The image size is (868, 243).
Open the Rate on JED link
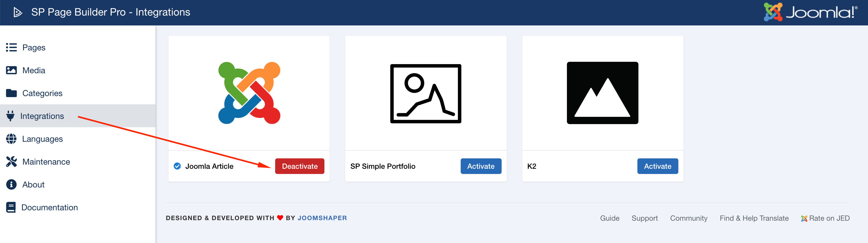point(829,218)
